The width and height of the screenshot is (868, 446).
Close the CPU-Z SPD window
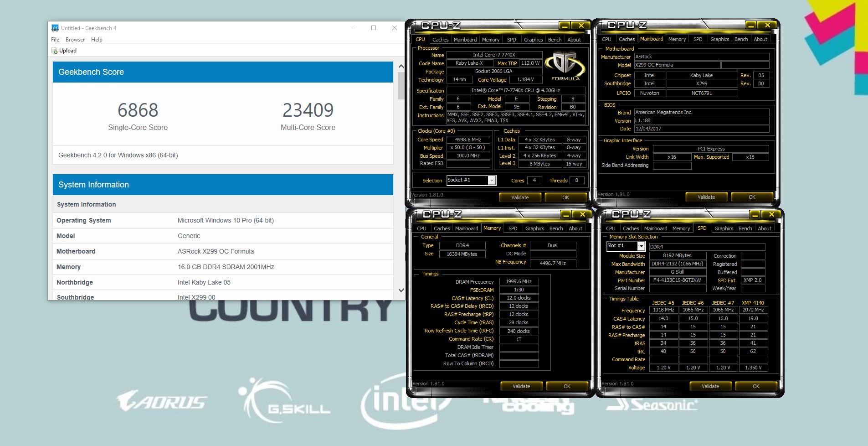[771, 214]
